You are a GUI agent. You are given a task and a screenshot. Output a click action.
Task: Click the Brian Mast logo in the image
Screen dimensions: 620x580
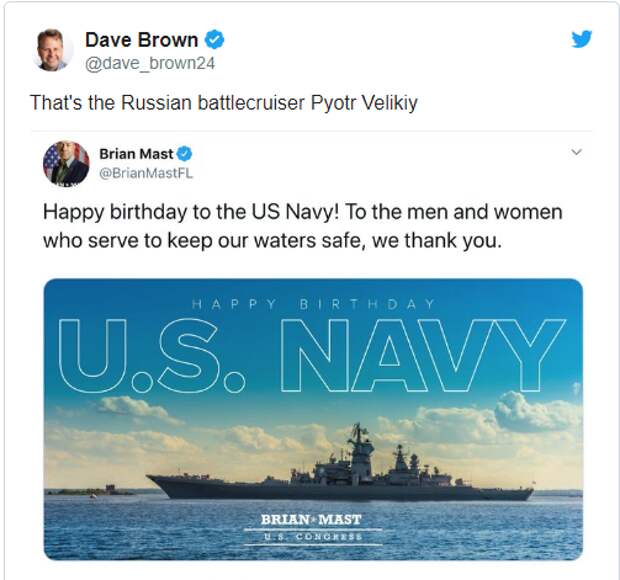point(311,519)
